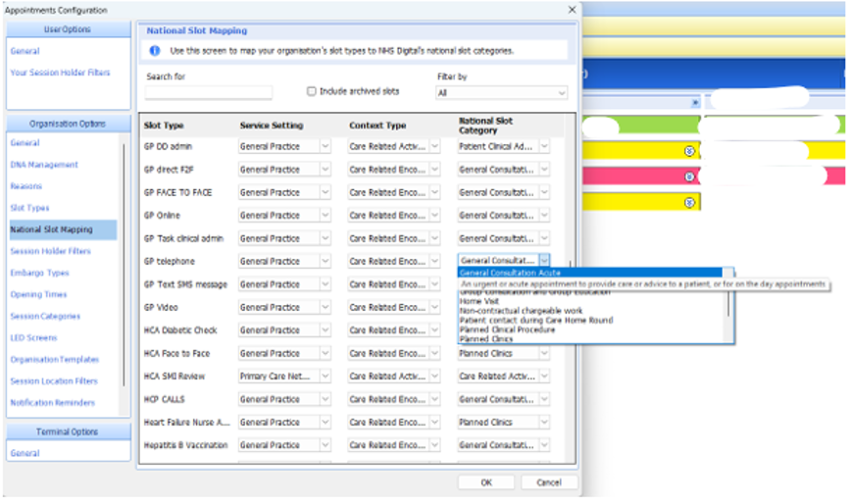Image resolution: width=851 pixels, height=504 pixels.
Task: Click the dropdown list scrollbar
Action: (x=730, y=304)
